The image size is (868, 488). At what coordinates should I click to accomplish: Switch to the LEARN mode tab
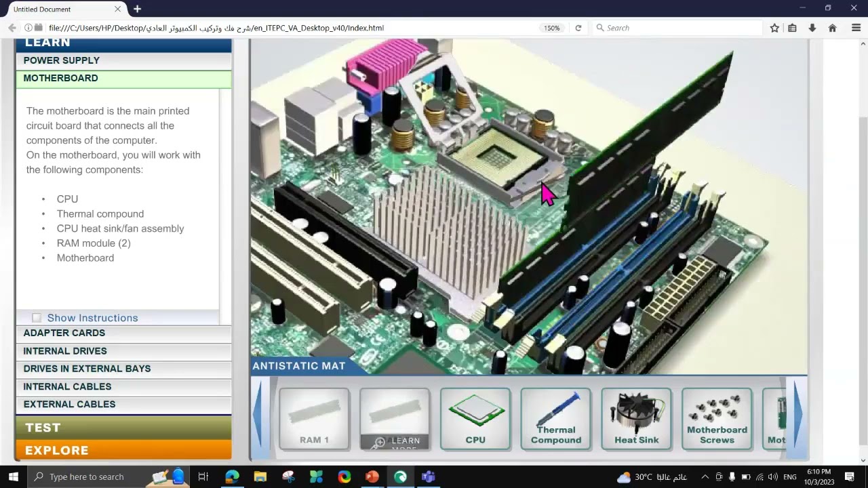[123, 45]
